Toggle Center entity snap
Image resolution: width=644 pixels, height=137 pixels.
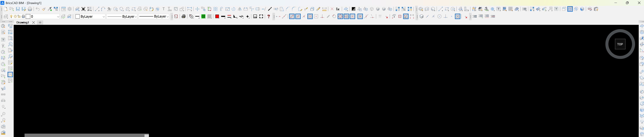coord(310,17)
